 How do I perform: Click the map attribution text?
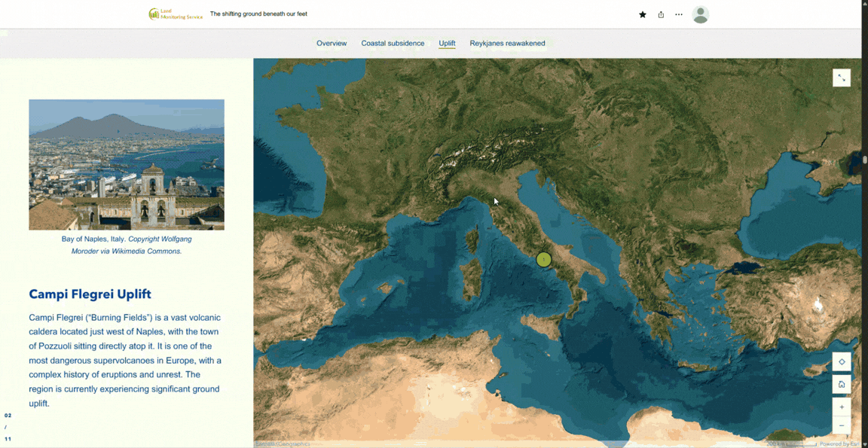click(x=283, y=443)
